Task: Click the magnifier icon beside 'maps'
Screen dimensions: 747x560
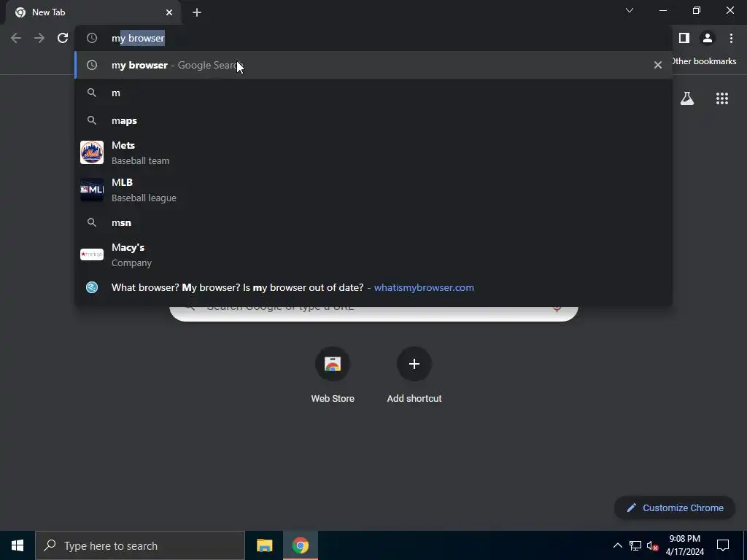Action: click(x=92, y=120)
